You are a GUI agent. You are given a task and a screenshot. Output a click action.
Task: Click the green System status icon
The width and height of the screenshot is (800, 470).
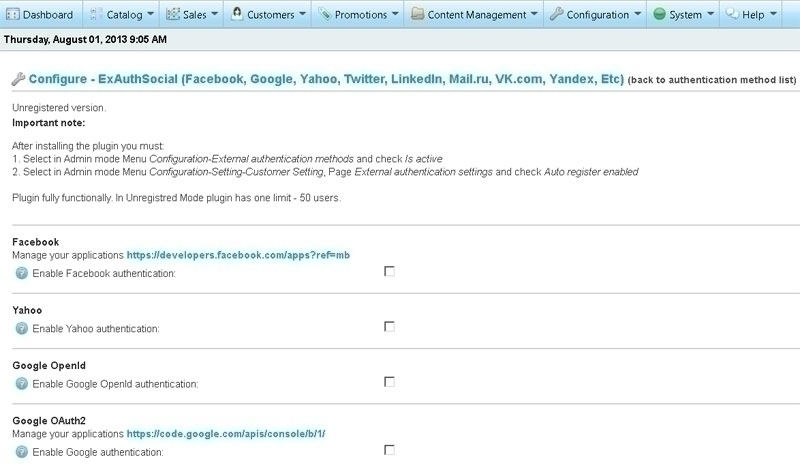(659, 14)
